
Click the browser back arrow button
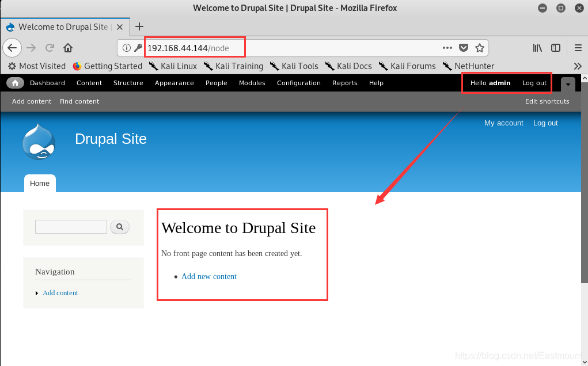click(x=12, y=48)
